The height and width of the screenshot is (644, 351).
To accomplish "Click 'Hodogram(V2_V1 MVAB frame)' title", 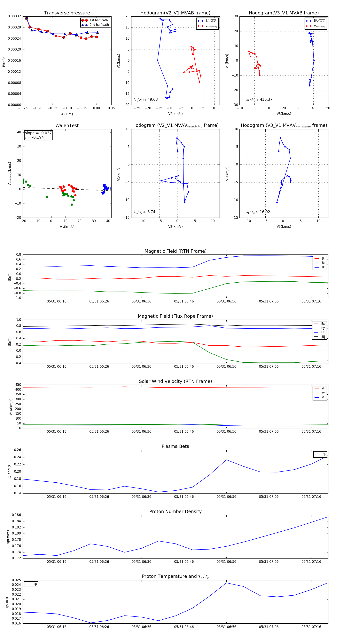I will coord(175,13).
